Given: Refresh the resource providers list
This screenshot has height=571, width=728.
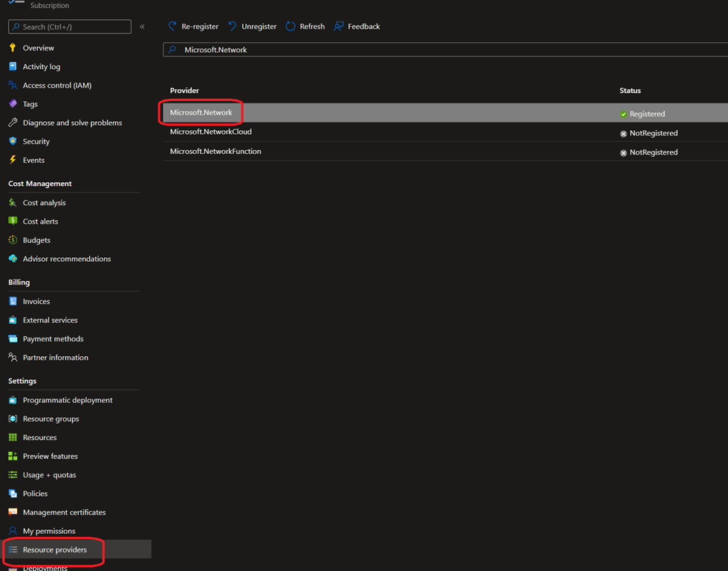Looking at the screenshot, I should (x=305, y=27).
